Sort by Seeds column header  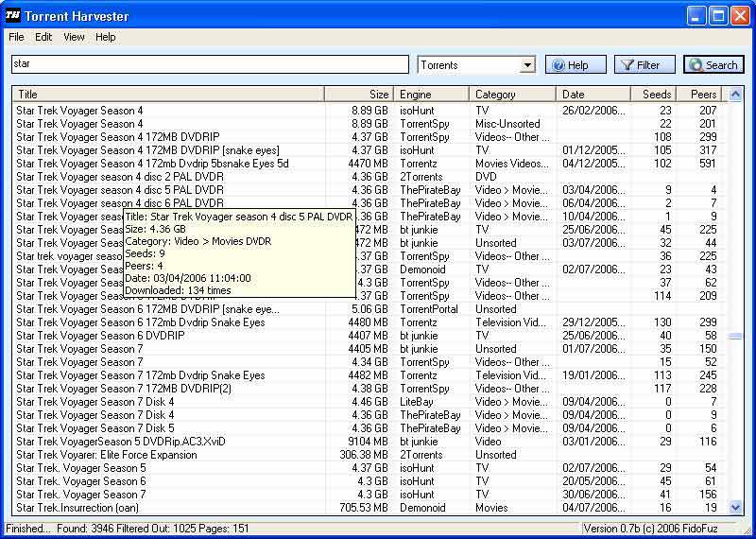[654, 95]
